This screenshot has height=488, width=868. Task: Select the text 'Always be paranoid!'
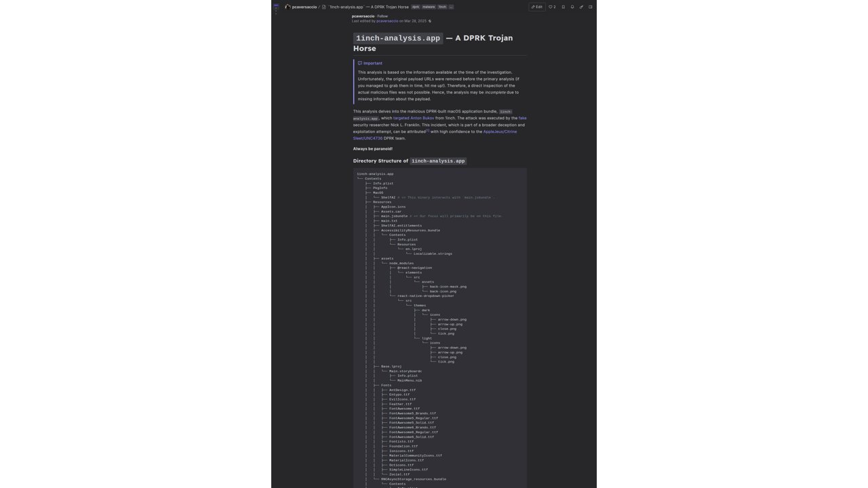[373, 148]
